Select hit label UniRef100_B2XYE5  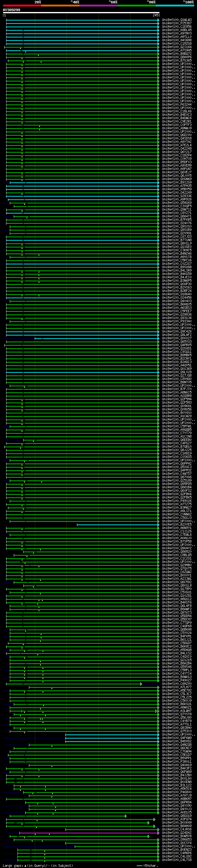[177, 524]
